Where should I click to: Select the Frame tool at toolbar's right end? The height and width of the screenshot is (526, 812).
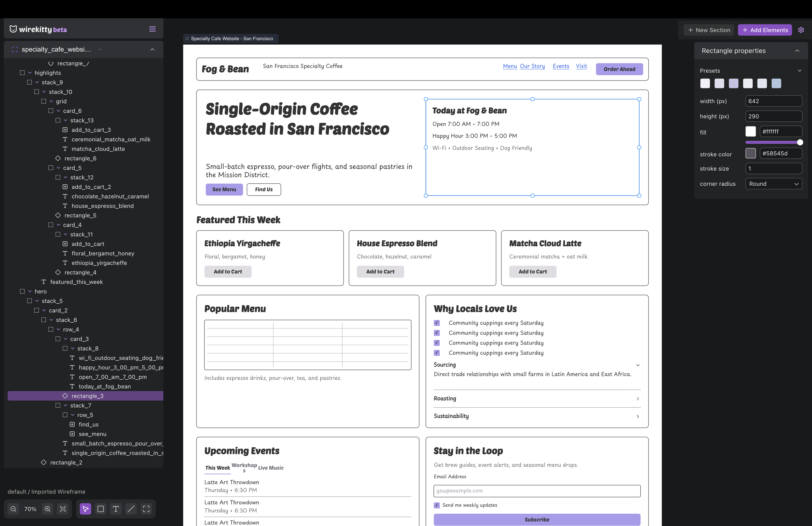pyautogui.click(x=146, y=509)
